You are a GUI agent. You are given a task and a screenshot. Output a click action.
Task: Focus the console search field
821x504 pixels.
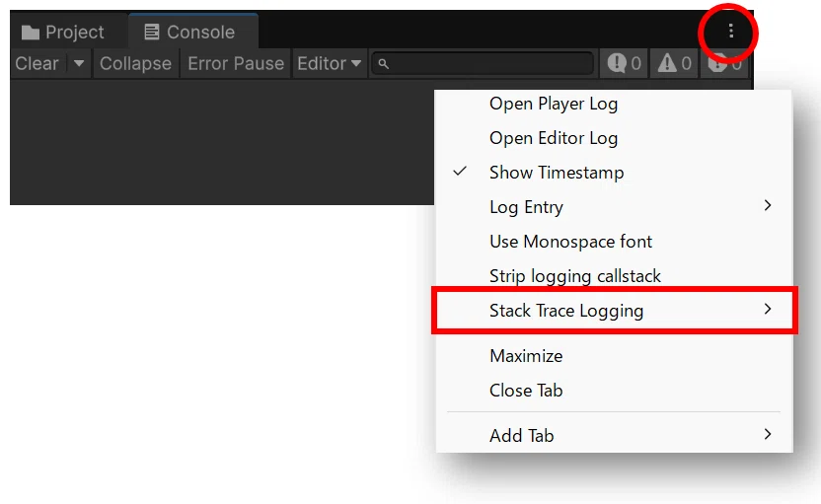click(483, 63)
